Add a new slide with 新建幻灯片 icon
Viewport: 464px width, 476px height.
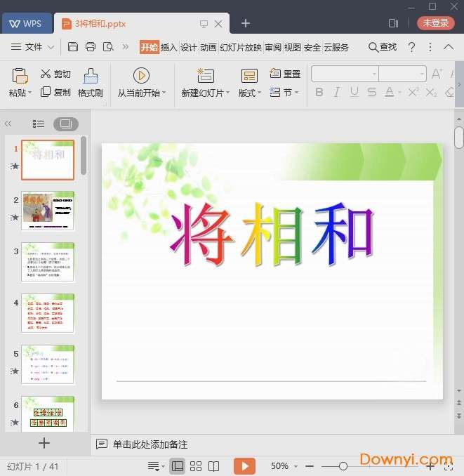pyautogui.click(x=206, y=76)
